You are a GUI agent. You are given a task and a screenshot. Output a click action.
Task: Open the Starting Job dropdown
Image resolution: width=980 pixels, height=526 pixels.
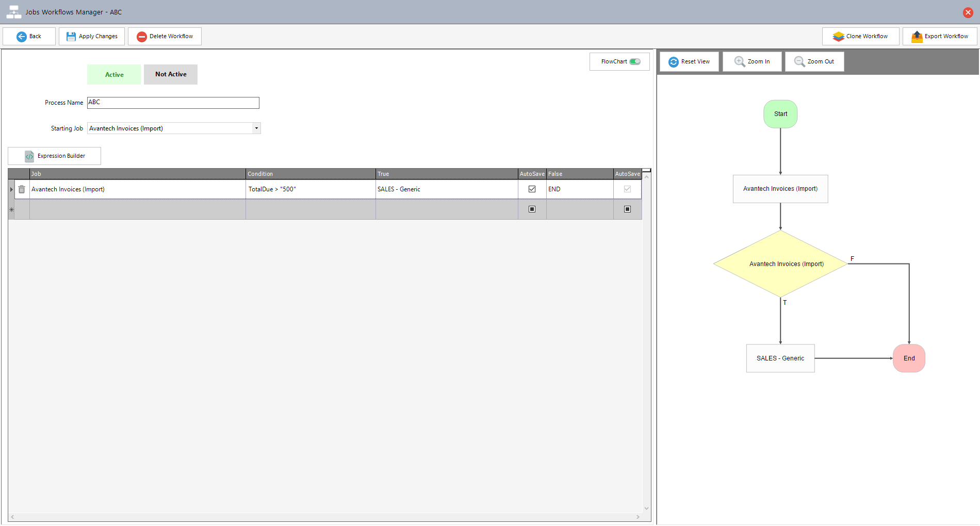coord(256,128)
